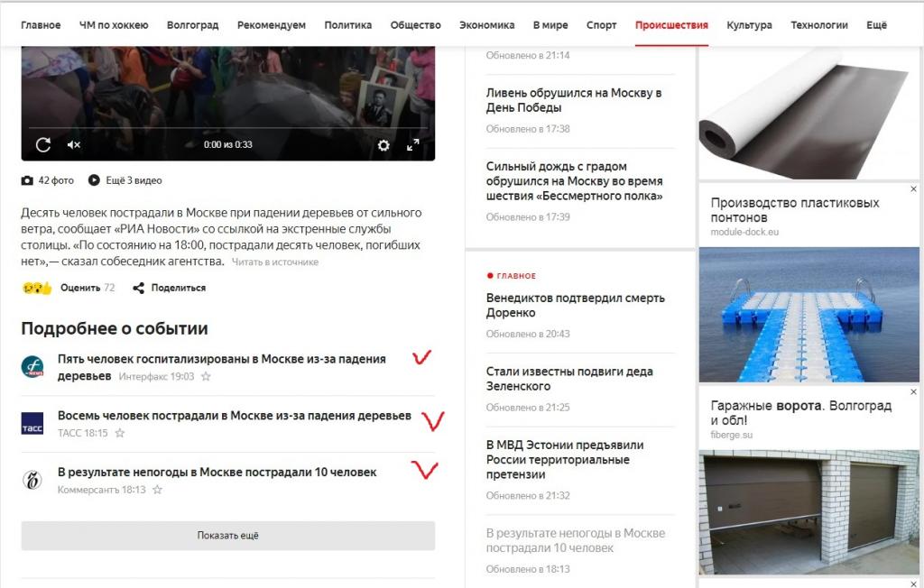The height and width of the screenshot is (588, 924).
Task: Star the Интерфакс 19:03 article
Action: (206, 376)
